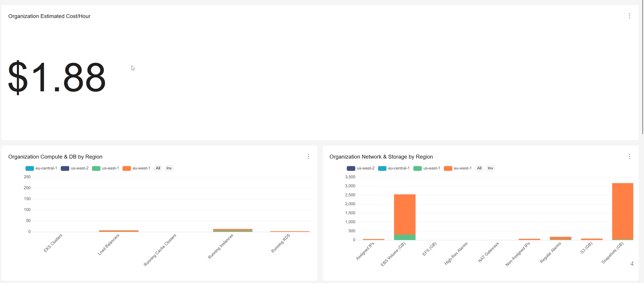Click the All button in the Compute & DB legend
Screen dimensions: 644x283
[158, 168]
